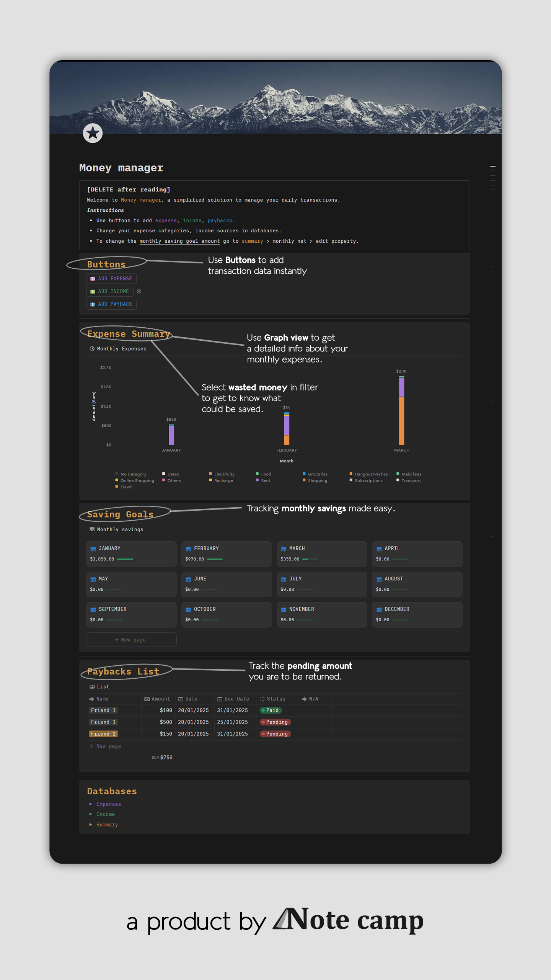The width and height of the screenshot is (551, 980).
Task: Toggle the Rent legend item in chart
Action: [x=263, y=480]
